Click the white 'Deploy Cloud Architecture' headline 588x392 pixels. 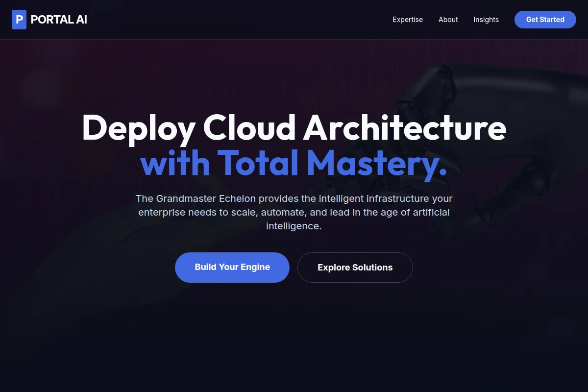coord(294,128)
